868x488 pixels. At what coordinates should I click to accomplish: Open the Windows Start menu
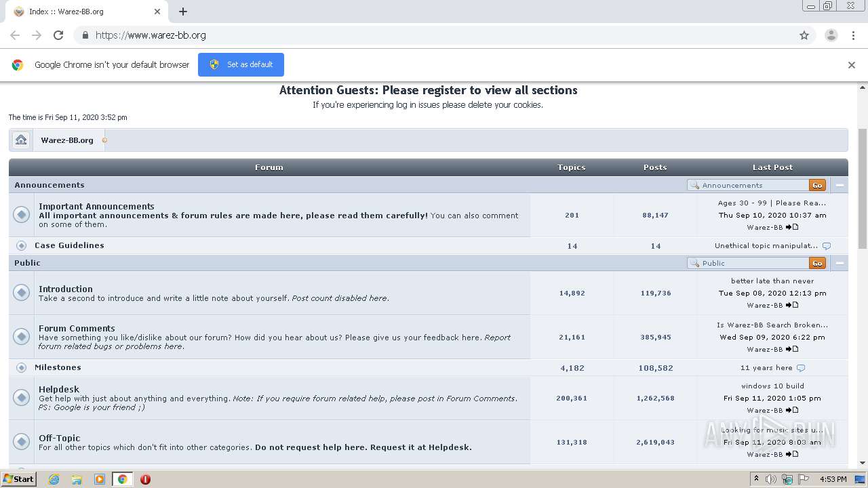click(x=19, y=479)
